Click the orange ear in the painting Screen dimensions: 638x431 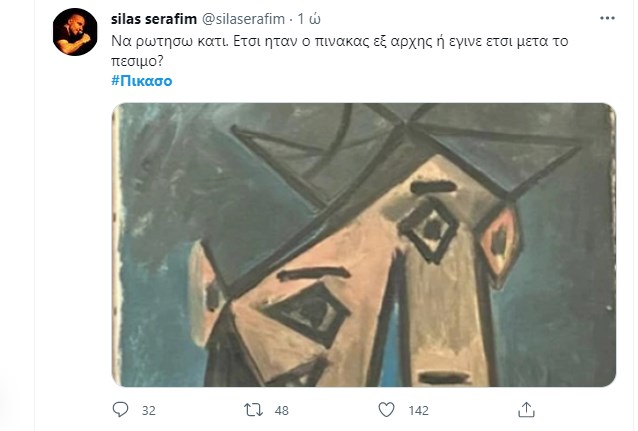pos(499,244)
